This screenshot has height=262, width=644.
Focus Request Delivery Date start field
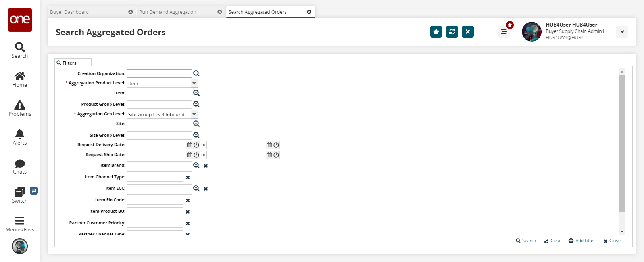click(157, 145)
